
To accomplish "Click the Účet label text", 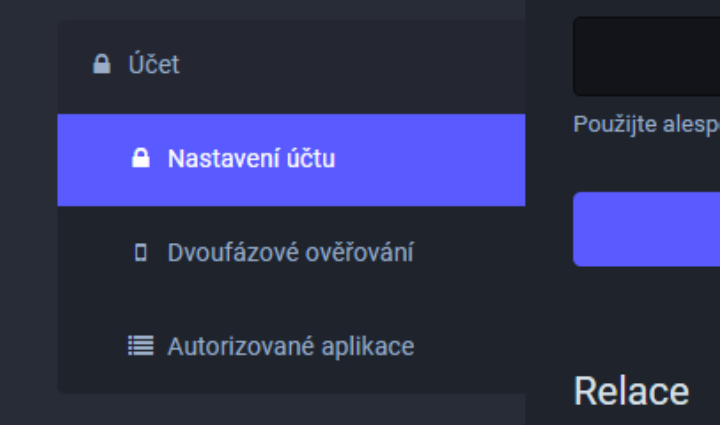I will tap(153, 65).
